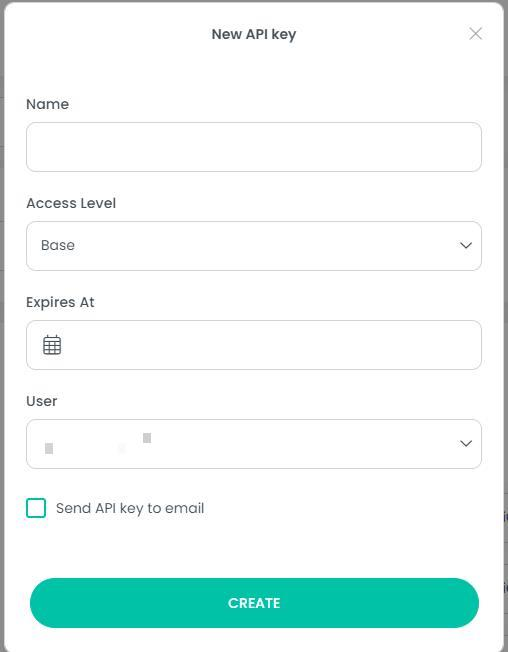
Task: Open the calendar picker icon
Action: 52,345
